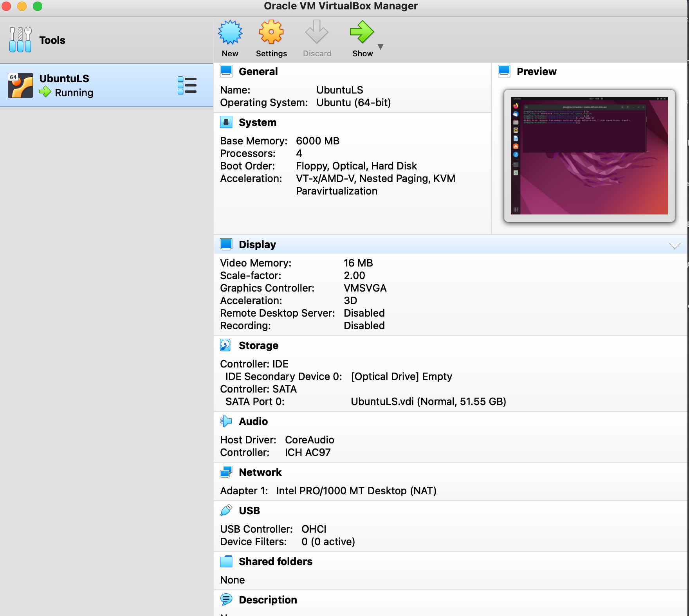
Task: Click the VM Preview thumbnail
Action: (589, 156)
